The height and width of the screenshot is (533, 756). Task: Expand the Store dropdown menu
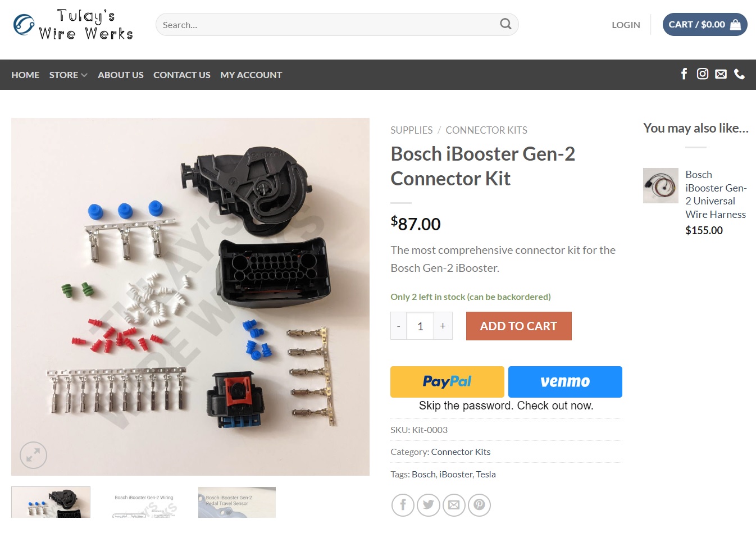[68, 75]
